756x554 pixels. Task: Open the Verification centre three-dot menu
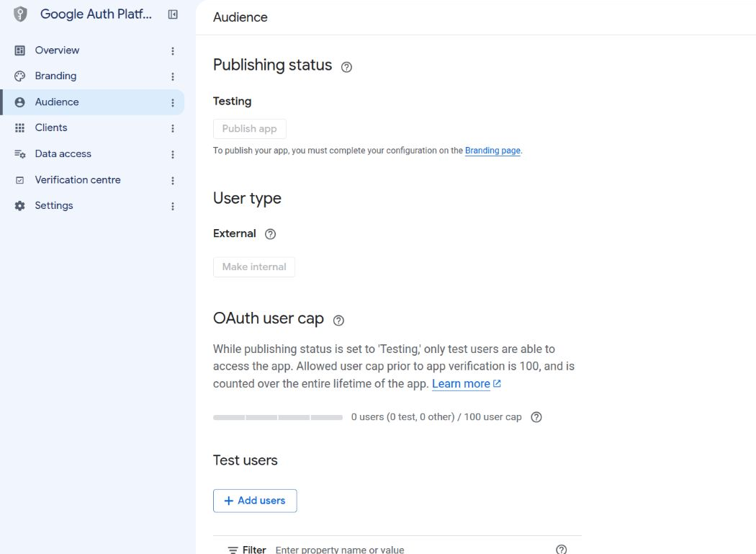tap(173, 181)
